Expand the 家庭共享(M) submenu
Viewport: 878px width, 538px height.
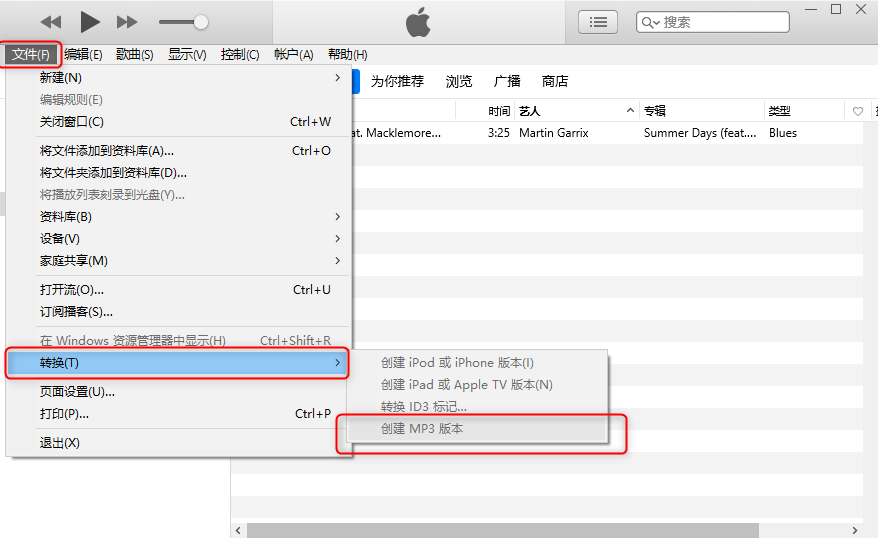click(x=179, y=261)
